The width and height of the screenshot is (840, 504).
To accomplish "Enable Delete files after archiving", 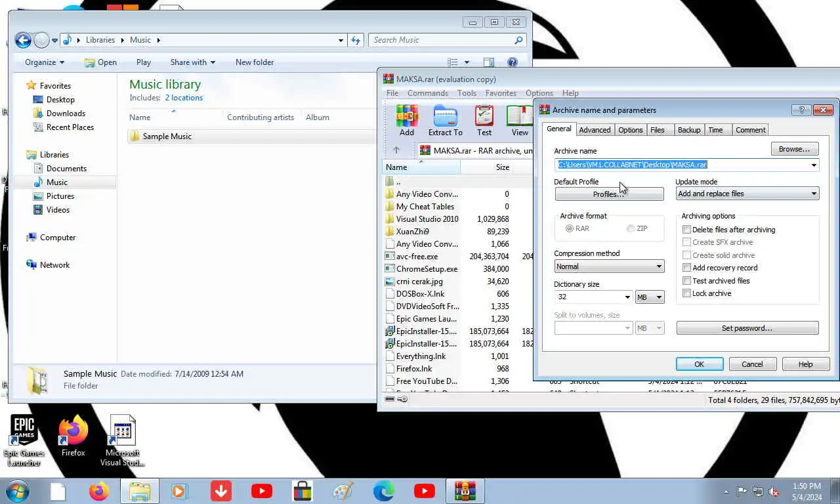I will pyautogui.click(x=686, y=230).
